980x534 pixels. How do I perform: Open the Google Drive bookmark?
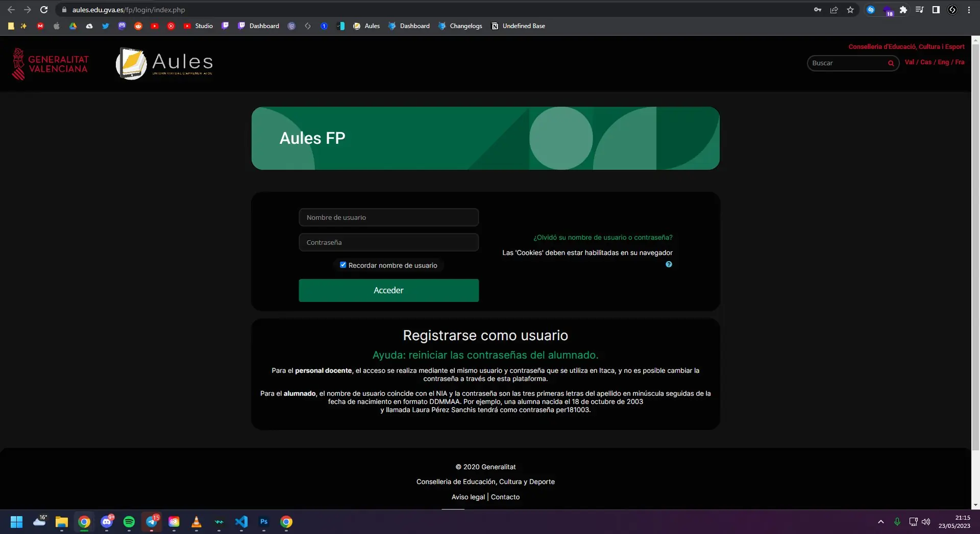(x=73, y=26)
